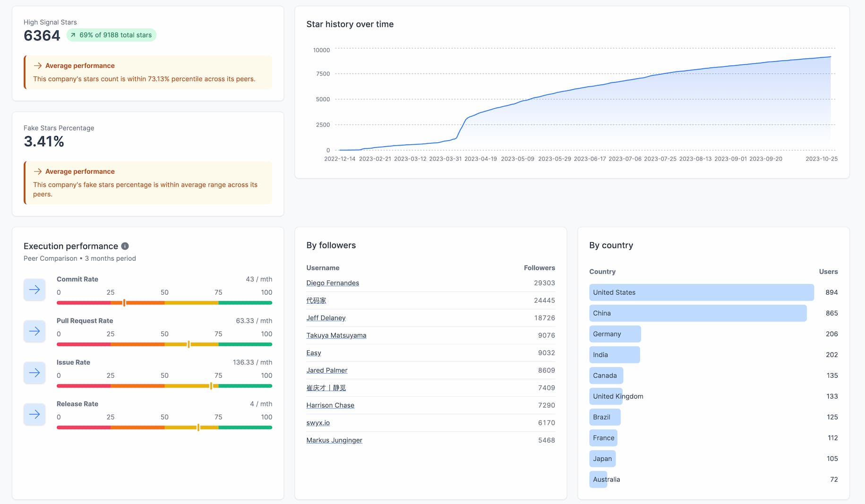Click the arrow icon beside Pull Request Rate
Viewport: 865px width, 504px height.
pyautogui.click(x=34, y=331)
